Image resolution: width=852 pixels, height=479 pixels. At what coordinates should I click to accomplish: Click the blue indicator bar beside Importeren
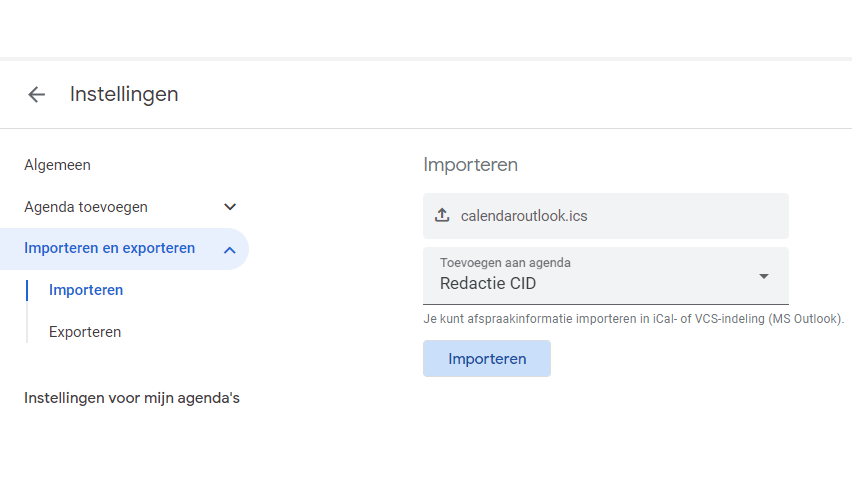27,290
